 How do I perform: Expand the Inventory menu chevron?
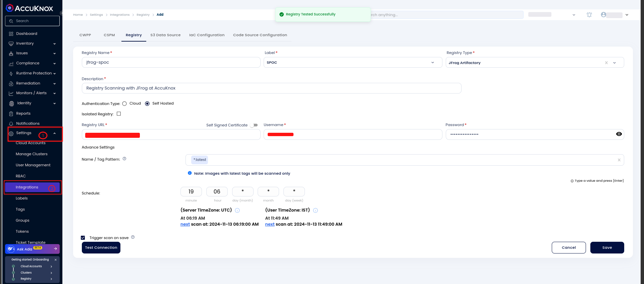54,44
